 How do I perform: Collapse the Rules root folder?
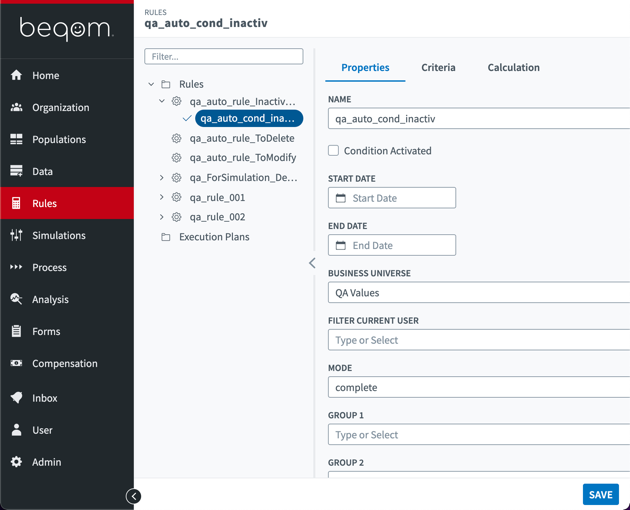(x=152, y=84)
